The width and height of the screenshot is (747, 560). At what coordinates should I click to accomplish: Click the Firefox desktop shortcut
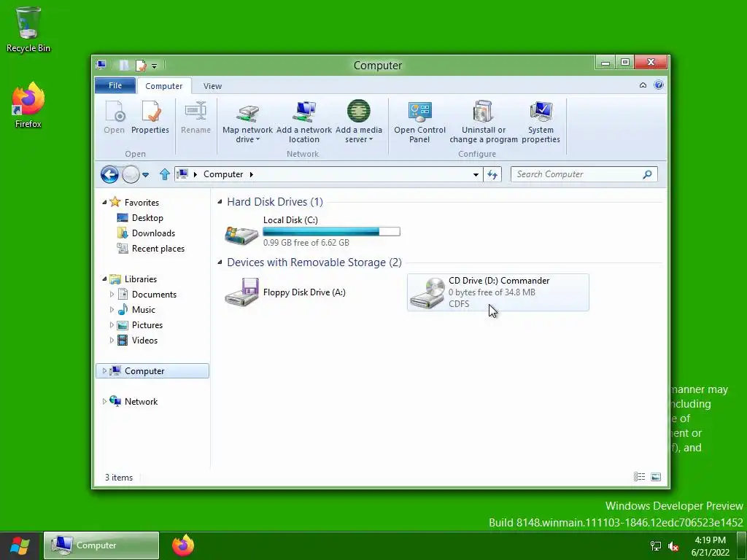point(28,105)
